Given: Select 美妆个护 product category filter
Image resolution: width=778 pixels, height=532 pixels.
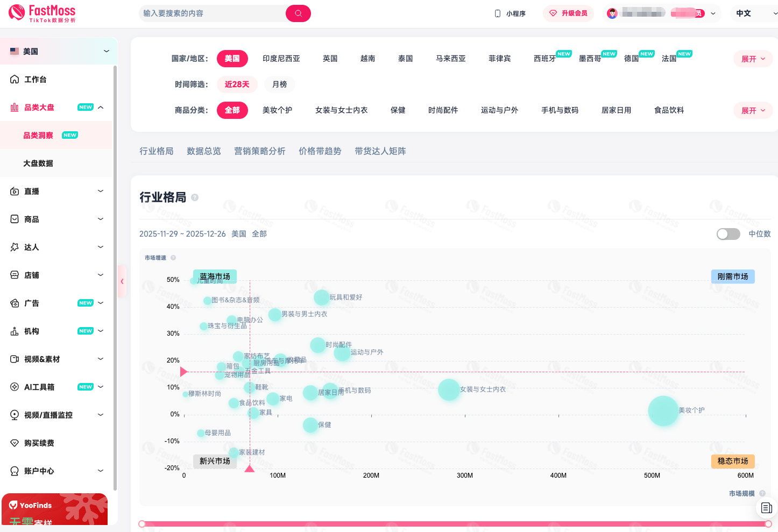Looking at the screenshot, I should [x=277, y=110].
